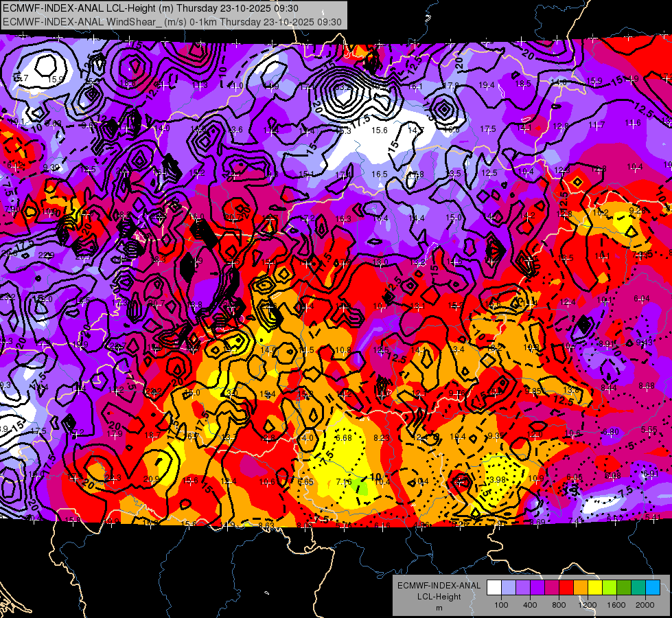Click the 5.26 value at bottom edge
This screenshot has height=618, width=672.
pos(461,524)
